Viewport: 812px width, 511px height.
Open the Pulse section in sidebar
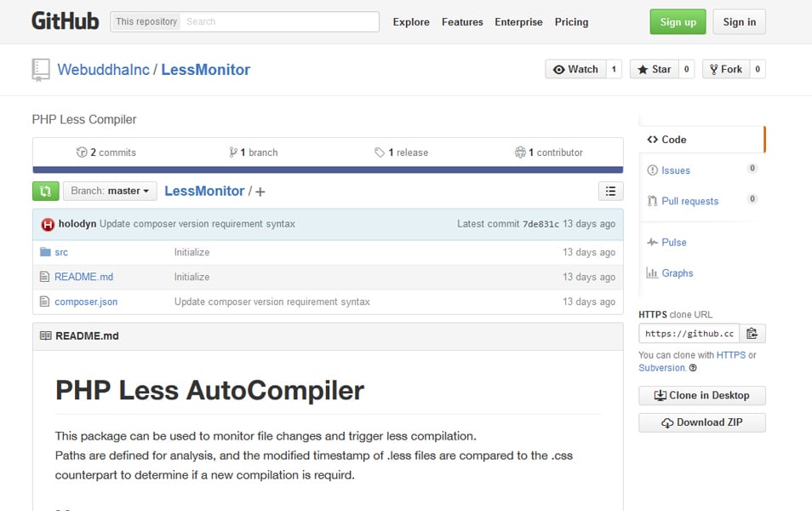coord(672,242)
